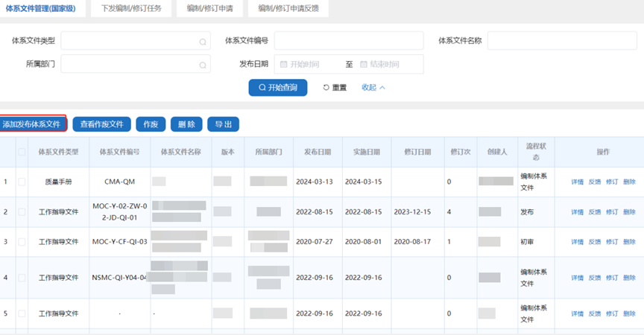Select checkbox for row 1 质量手册

click(x=22, y=182)
